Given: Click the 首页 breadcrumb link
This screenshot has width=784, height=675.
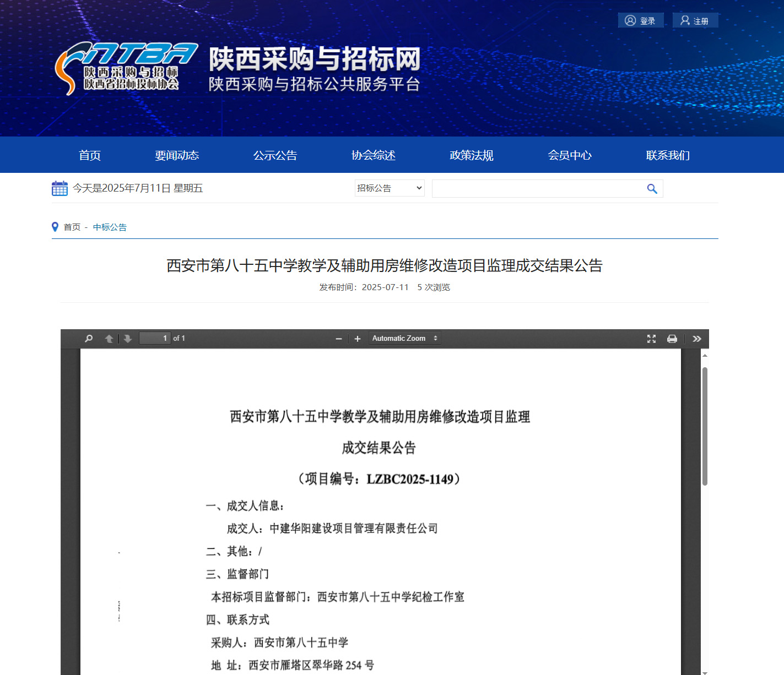Looking at the screenshot, I should point(72,227).
